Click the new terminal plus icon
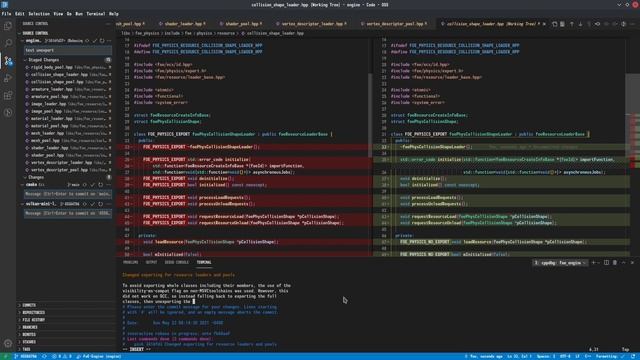This screenshot has width=640, height=360. click(x=594, y=263)
